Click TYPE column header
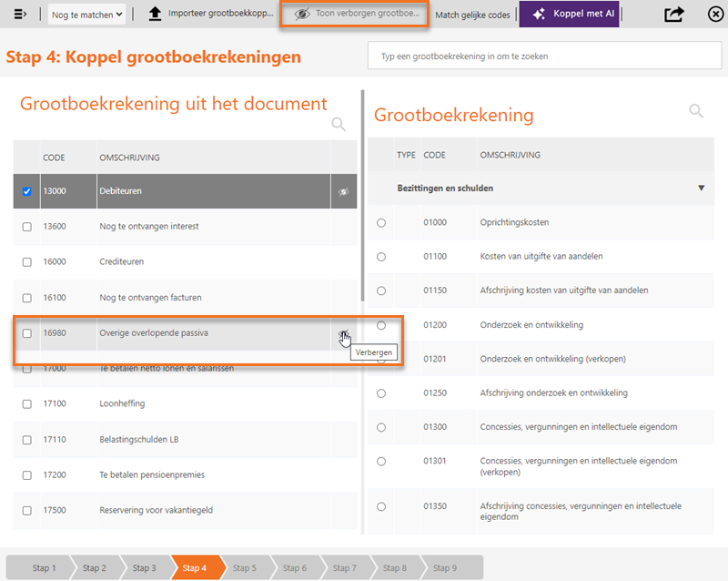Screen dimensions: 728x581 click(x=406, y=155)
